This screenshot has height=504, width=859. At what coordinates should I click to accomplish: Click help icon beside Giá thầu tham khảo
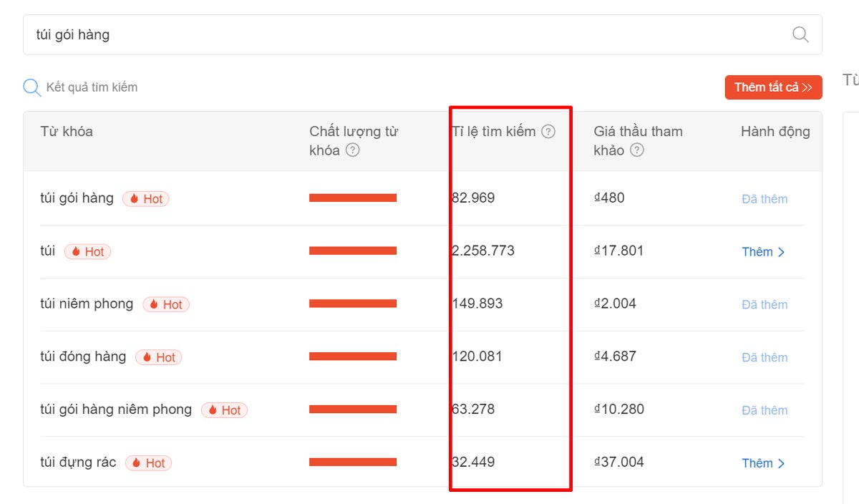point(637,150)
